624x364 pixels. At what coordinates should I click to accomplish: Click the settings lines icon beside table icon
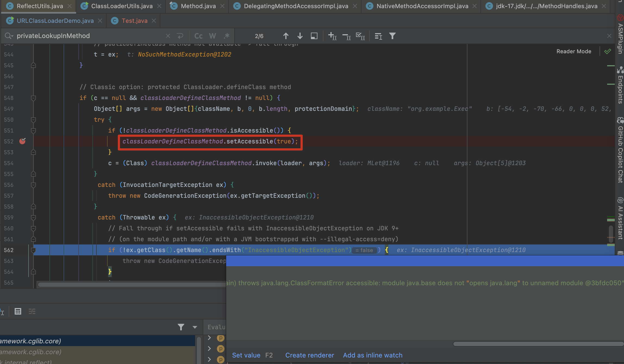(x=32, y=311)
